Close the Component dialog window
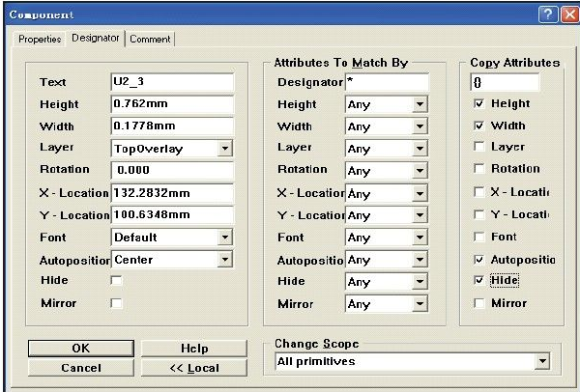The width and height of the screenshot is (580, 392). click(565, 14)
